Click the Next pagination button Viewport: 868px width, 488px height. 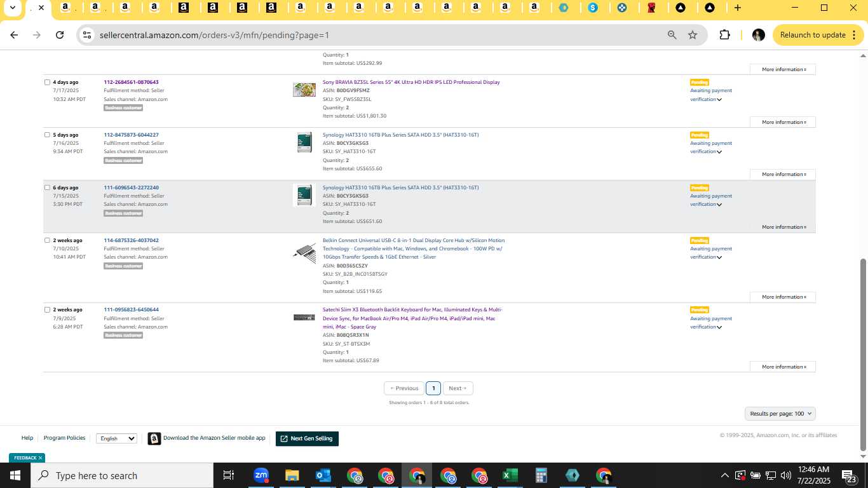458,388
